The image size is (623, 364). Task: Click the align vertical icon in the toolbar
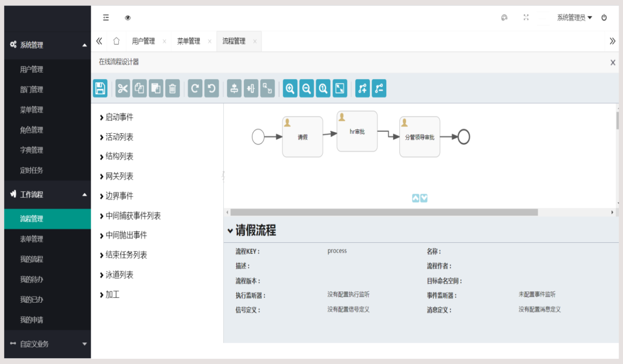click(x=234, y=89)
